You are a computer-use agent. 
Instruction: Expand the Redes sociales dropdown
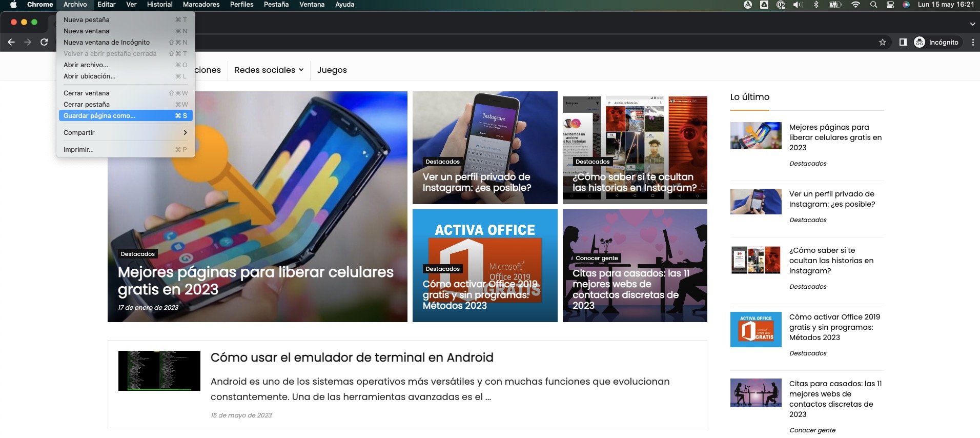tap(269, 70)
